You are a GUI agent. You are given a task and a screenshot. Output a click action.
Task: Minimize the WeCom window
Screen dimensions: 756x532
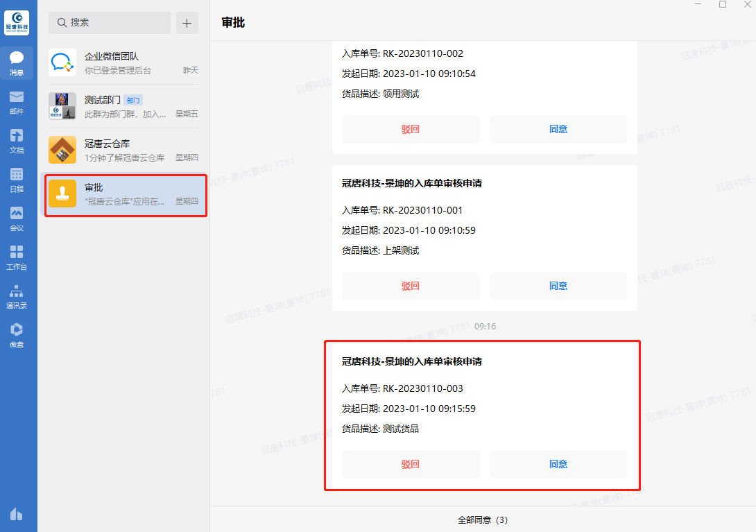pyautogui.click(x=698, y=4)
